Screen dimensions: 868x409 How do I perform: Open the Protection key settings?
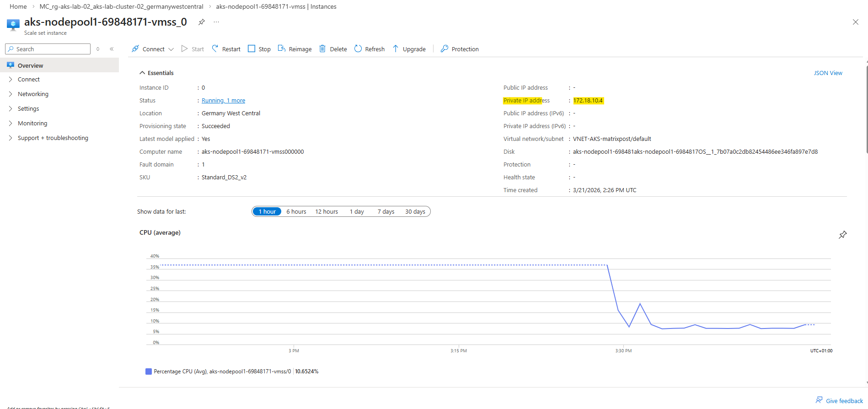(445, 49)
